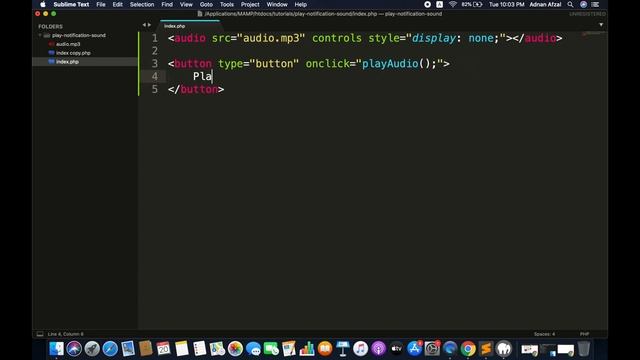The width and height of the screenshot is (640, 360).
Task: Open Numbers from the Dock
Action: (307, 349)
